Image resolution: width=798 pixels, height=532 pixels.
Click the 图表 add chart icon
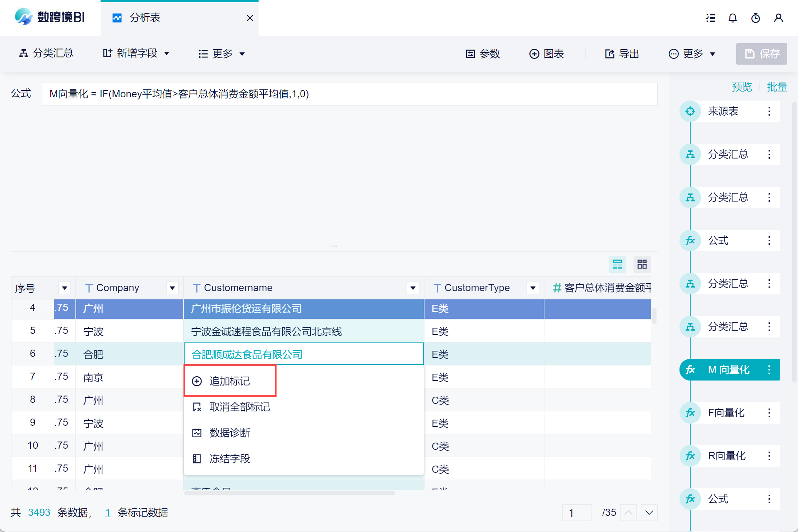point(534,54)
